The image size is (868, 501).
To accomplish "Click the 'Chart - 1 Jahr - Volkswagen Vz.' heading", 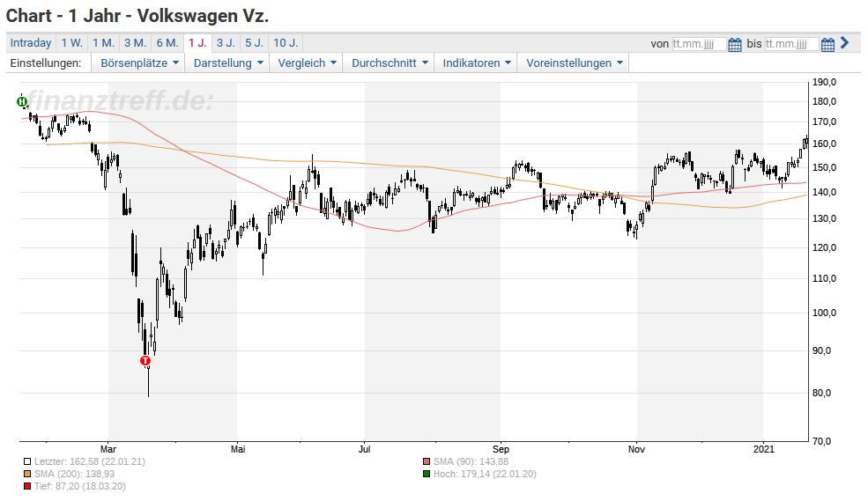I will 137,16.
